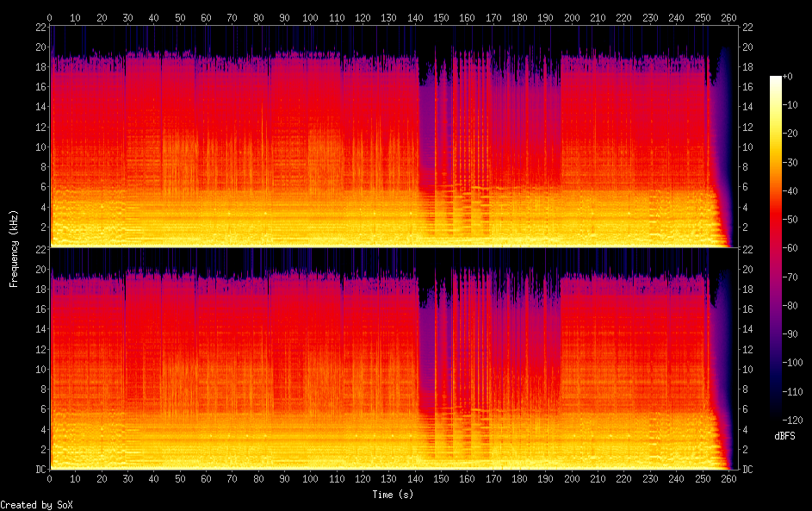812x511 pixels.
Task: Select the 50 mark on the top time axis
Action: click(180, 17)
